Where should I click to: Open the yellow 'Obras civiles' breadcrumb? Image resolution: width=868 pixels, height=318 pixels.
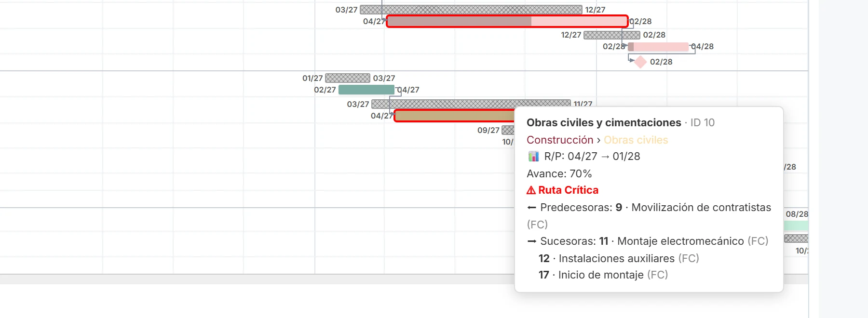[x=636, y=140]
